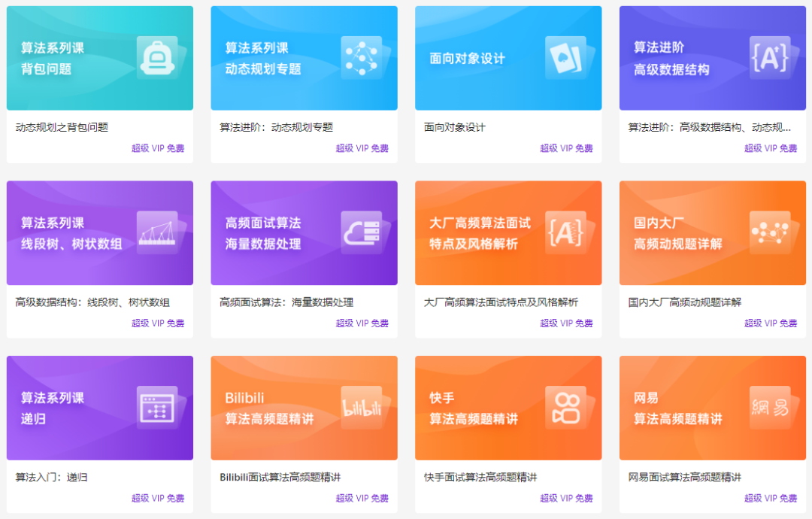The height and width of the screenshot is (519, 812).
Task: Click the playing cards icon on 面向对象设计 banner
Action: pos(566,57)
